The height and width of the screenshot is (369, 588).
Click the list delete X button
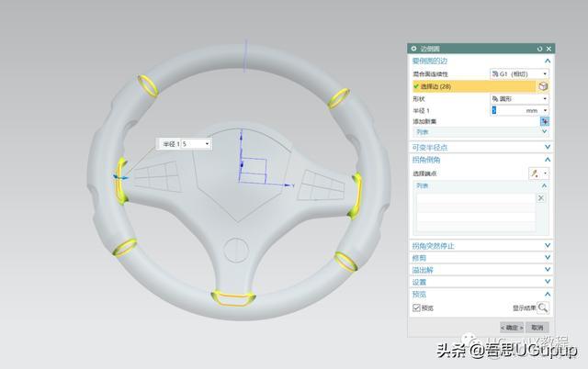click(541, 197)
